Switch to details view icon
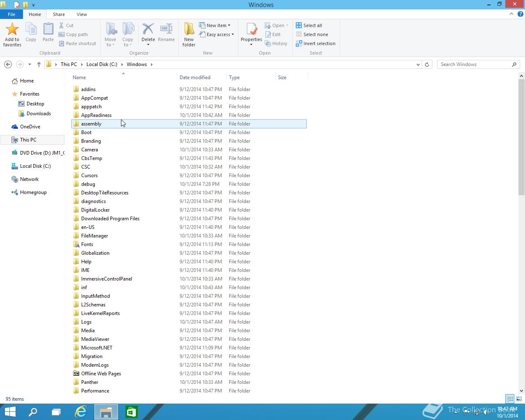 pos(510,399)
